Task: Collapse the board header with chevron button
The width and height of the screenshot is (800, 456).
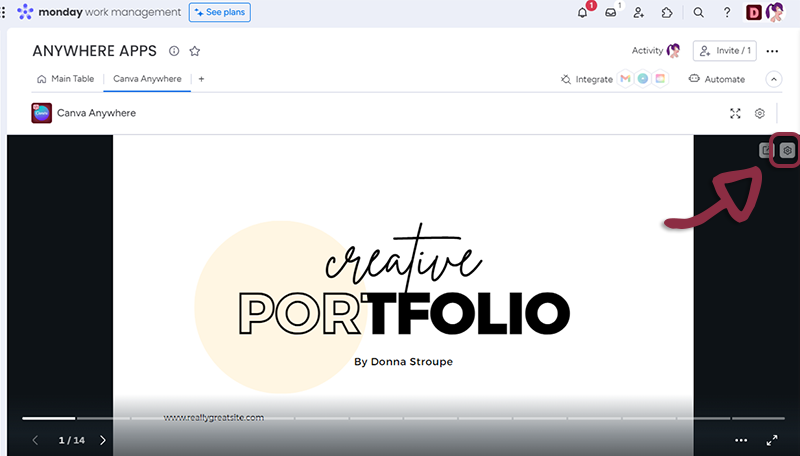Action: tap(773, 79)
